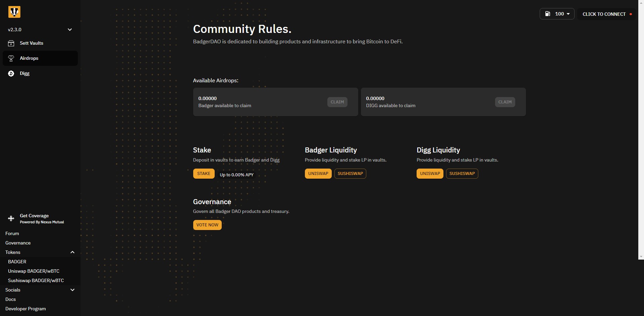Click the red connection status dot
The image size is (644, 316).
pos(631,14)
